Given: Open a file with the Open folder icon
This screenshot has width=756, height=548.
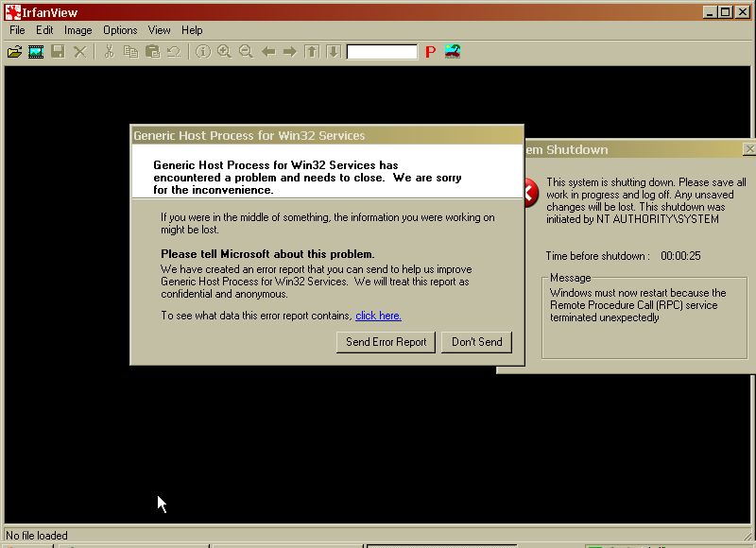Looking at the screenshot, I should click(15, 51).
